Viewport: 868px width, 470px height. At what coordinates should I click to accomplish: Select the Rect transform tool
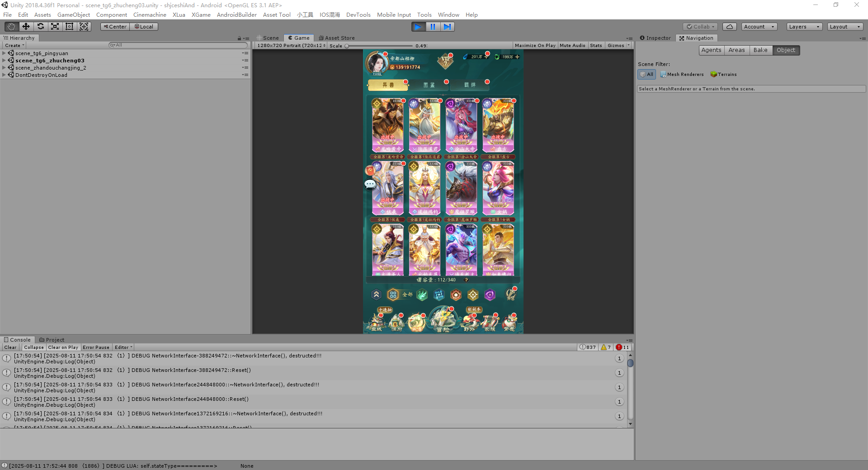point(69,27)
